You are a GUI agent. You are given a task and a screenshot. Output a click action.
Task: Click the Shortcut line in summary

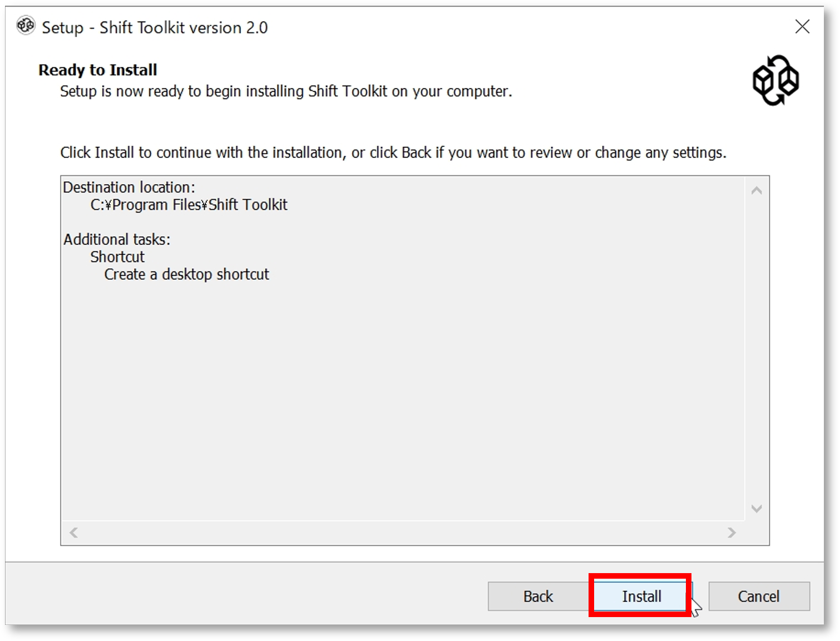pos(117,257)
